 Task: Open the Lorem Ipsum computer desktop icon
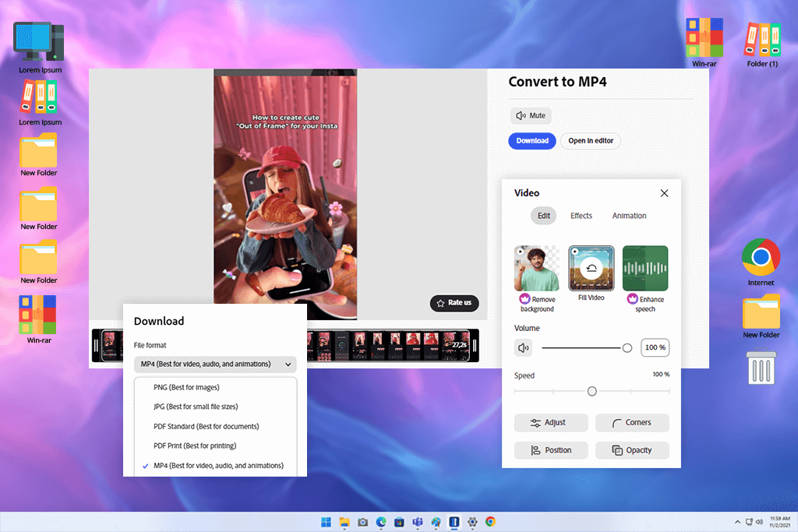click(40, 48)
